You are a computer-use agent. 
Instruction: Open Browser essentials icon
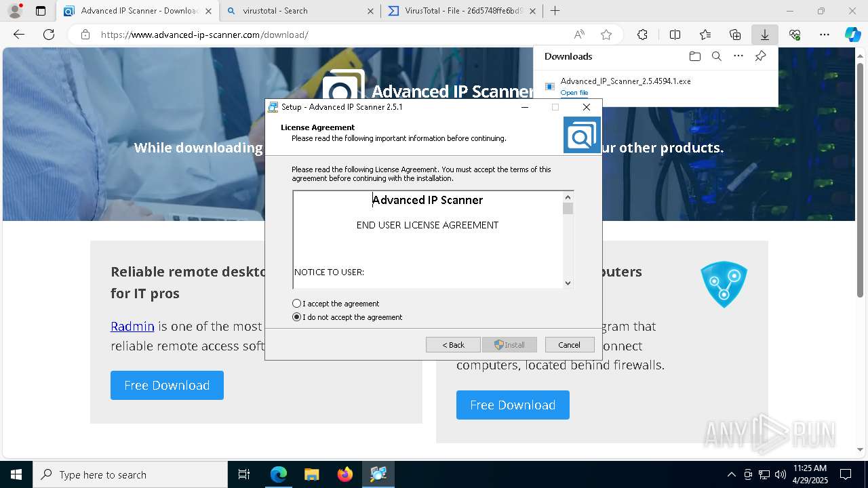click(x=795, y=35)
